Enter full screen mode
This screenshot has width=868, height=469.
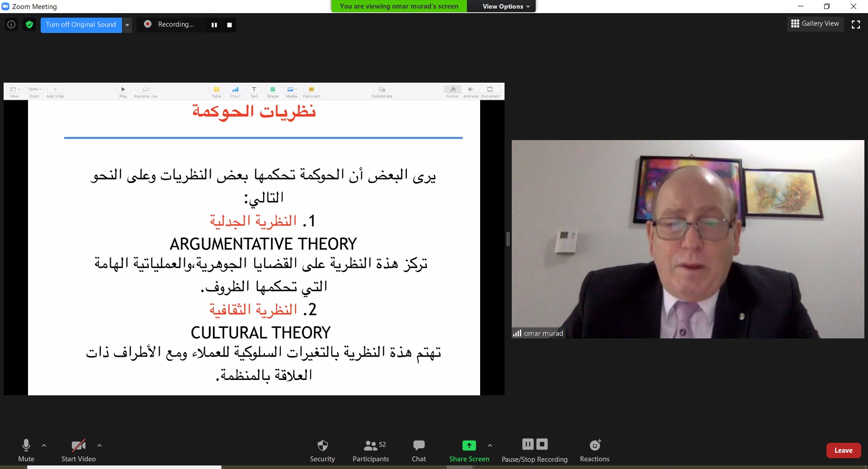[x=856, y=24]
